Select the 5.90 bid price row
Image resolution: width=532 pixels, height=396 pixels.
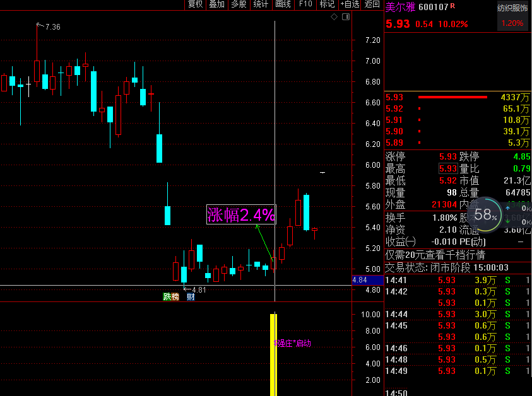pyautogui.click(x=458, y=131)
